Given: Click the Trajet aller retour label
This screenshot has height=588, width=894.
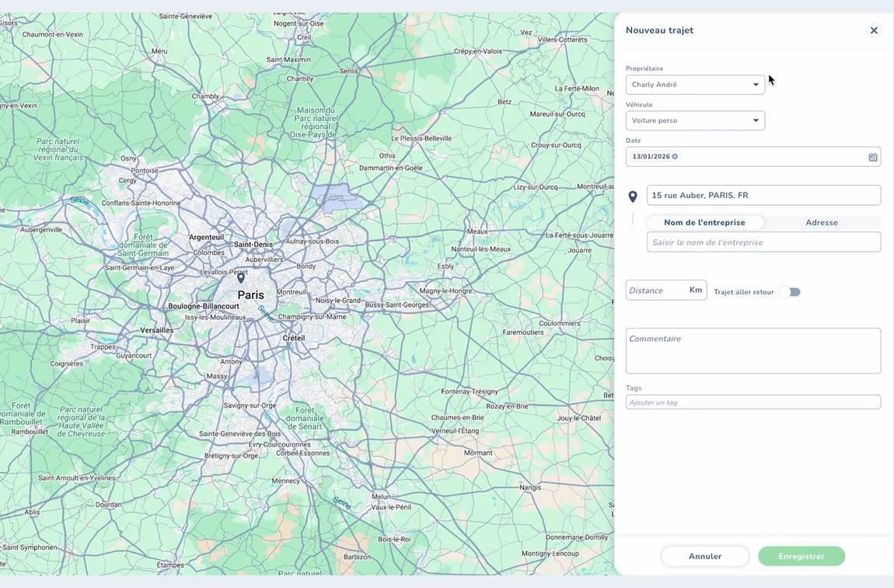Looking at the screenshot, I should [x=743, y=292].
